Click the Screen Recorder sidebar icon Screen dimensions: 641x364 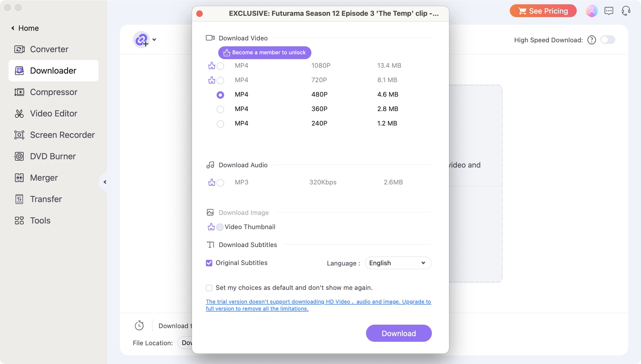(x=20, y=135)
